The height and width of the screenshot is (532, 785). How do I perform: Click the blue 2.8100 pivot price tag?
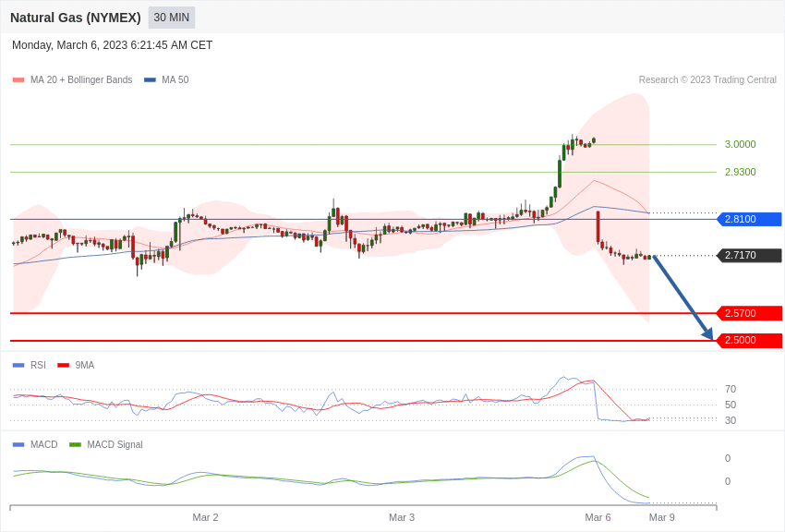750,219
